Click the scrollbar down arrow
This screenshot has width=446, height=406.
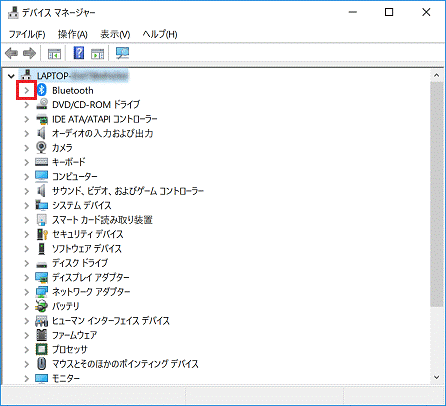436,377
